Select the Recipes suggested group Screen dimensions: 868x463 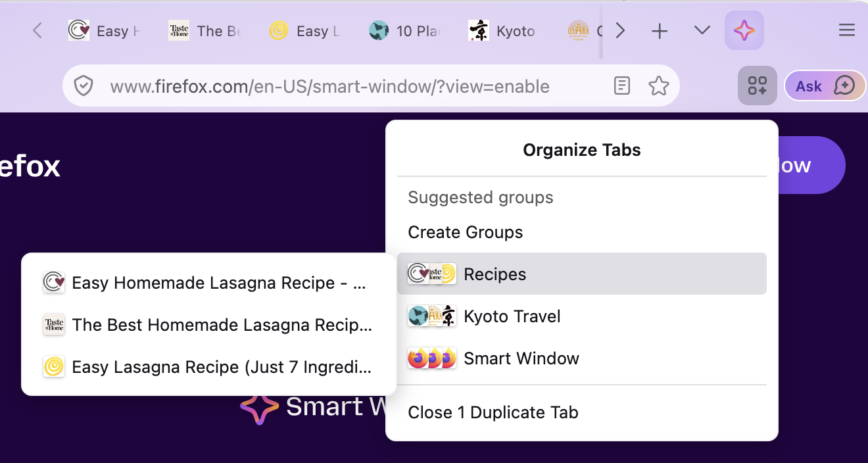(582, 274)
